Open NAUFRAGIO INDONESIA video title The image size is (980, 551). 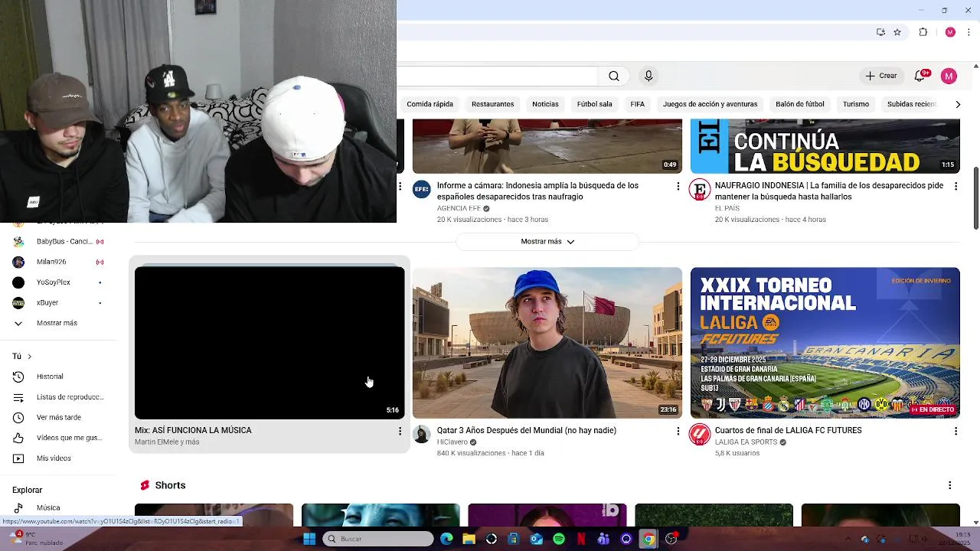(x=829, y=191)
